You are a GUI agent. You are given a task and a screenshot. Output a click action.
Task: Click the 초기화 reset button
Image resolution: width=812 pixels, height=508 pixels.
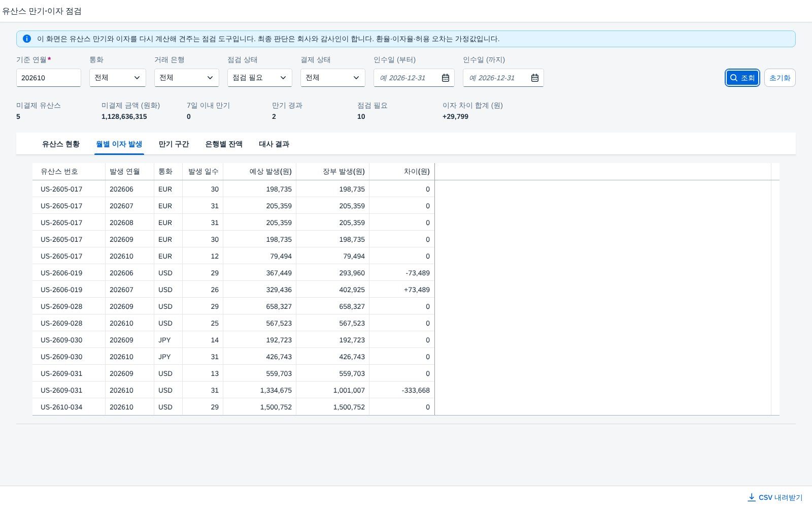(x=780, y=78)
